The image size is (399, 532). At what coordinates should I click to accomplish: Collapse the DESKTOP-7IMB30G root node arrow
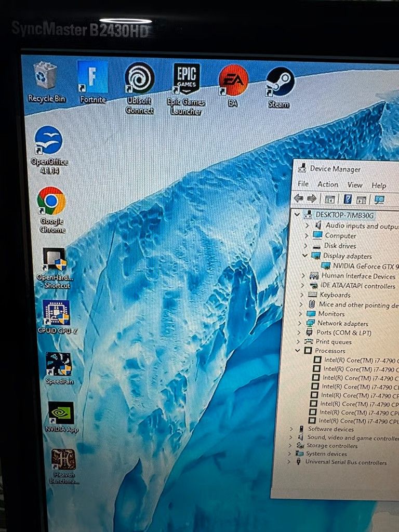[297, 215]
